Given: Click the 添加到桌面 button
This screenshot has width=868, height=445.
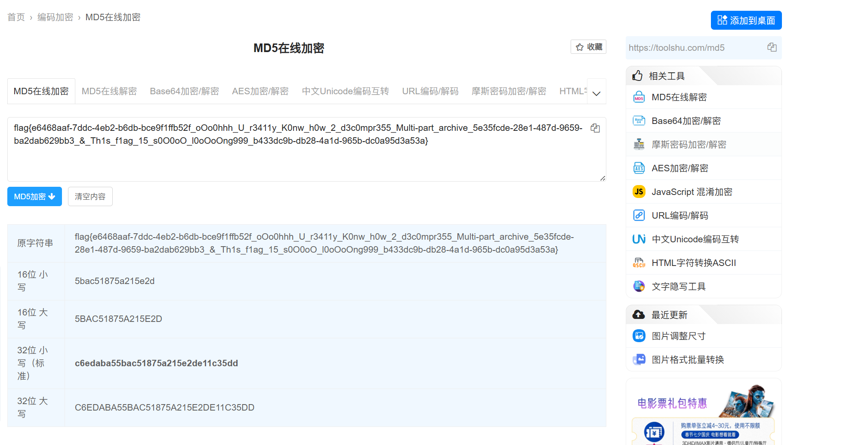Looking at the screenshot, I should tap(746, 20).
